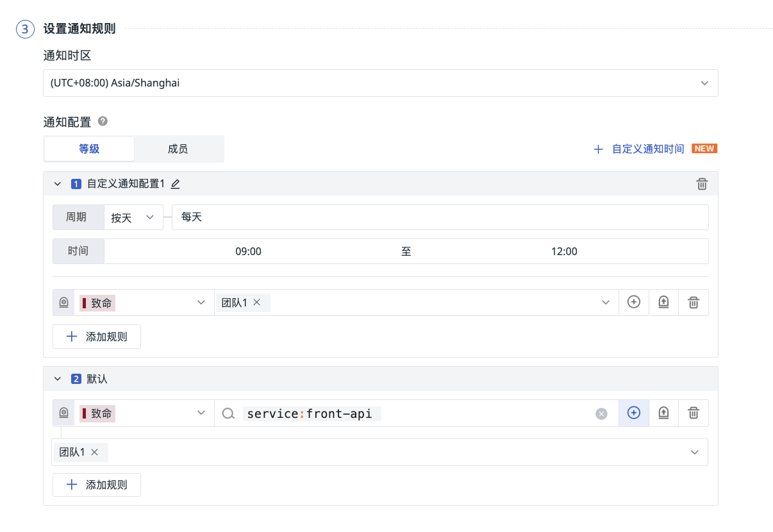773x532 pixels.
Task: Delete 自定义通知配置1 using the header trash icon
Action: point(702,184)
